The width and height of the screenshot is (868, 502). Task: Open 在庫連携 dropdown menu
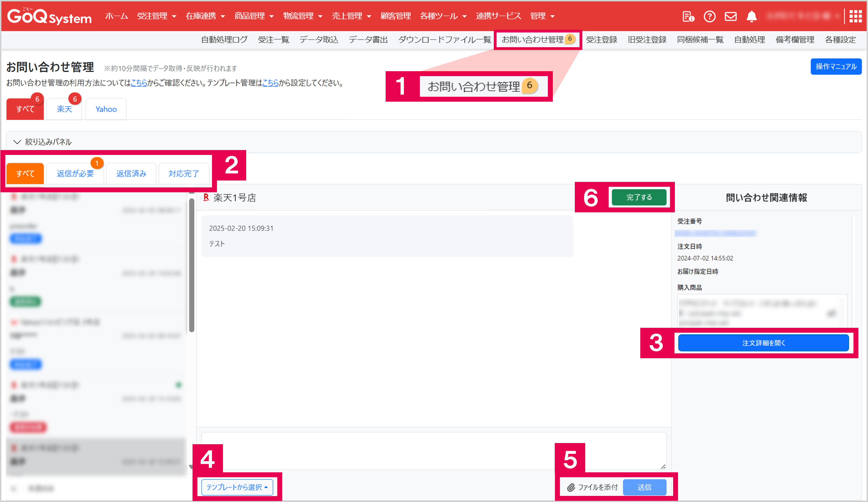tap(205, 16)
